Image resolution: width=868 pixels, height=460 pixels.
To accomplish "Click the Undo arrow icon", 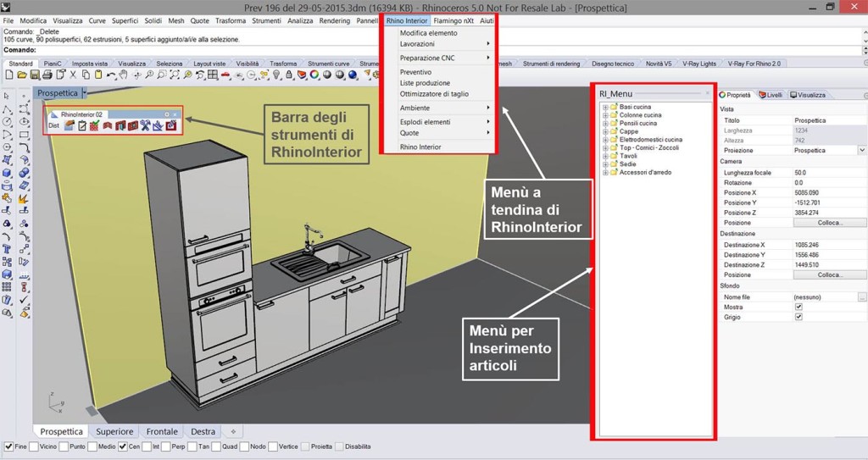I will tap(111, 75).
